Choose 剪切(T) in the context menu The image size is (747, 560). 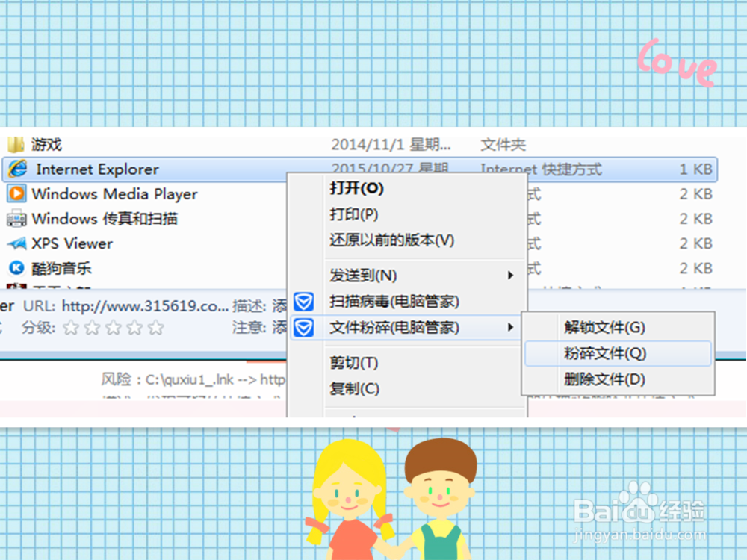[x=354, y=363]
